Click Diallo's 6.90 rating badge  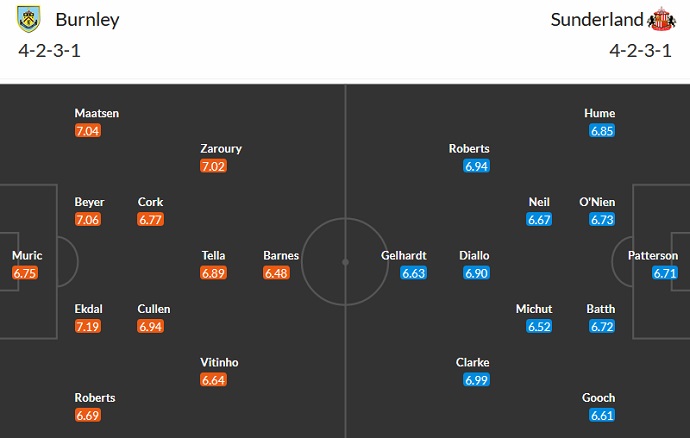(476, 272)
